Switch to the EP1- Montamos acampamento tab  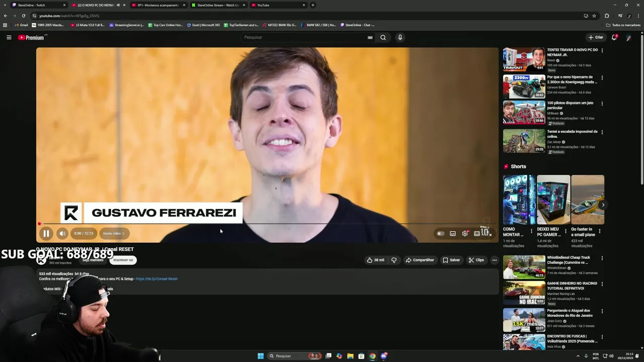158,5
